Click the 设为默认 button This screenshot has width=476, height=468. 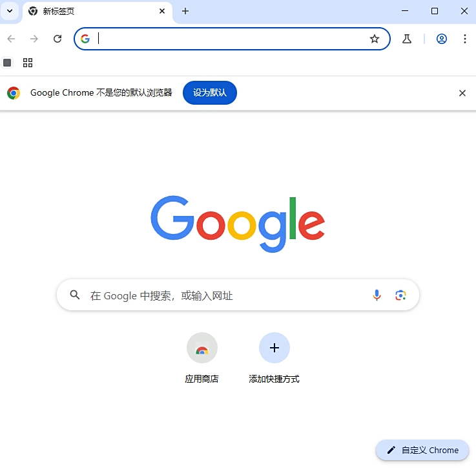coord(210,92)
